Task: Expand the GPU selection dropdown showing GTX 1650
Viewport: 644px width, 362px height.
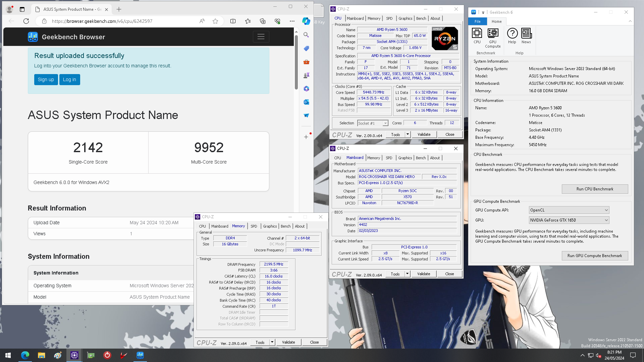Action: 569,220
